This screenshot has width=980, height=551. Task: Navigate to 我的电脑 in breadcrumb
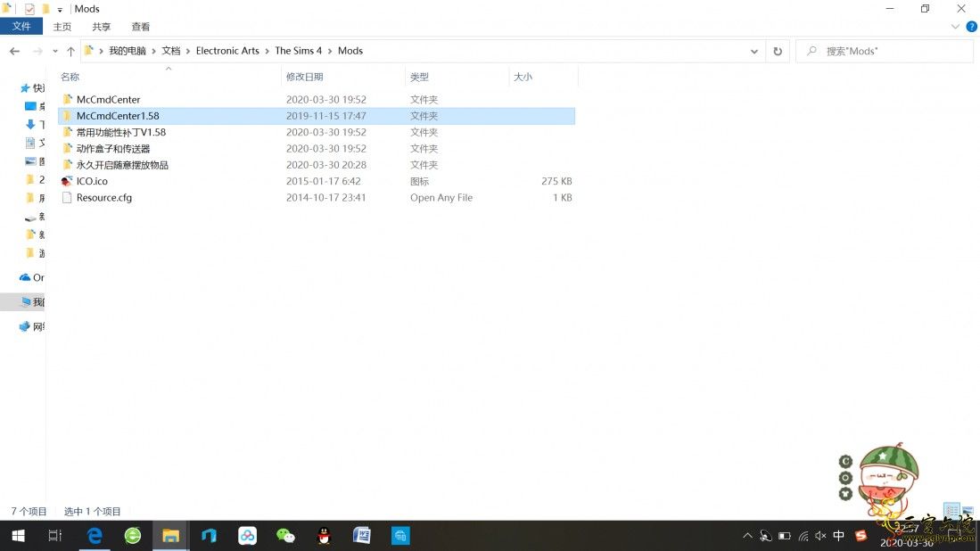pyautogui.click(x=128, y=51)
